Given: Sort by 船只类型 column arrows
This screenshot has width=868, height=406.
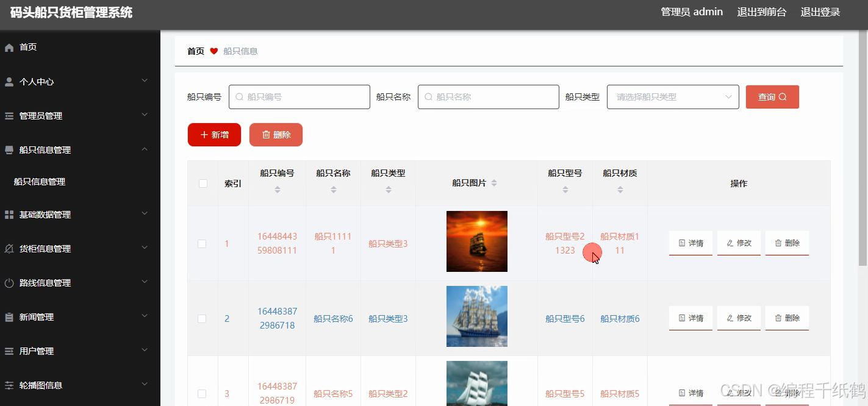Looking at the screenshot, I should click(x=389, y=190).
